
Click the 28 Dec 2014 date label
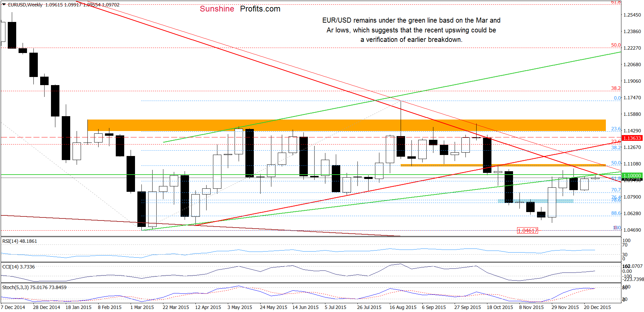tap(47, 307)
